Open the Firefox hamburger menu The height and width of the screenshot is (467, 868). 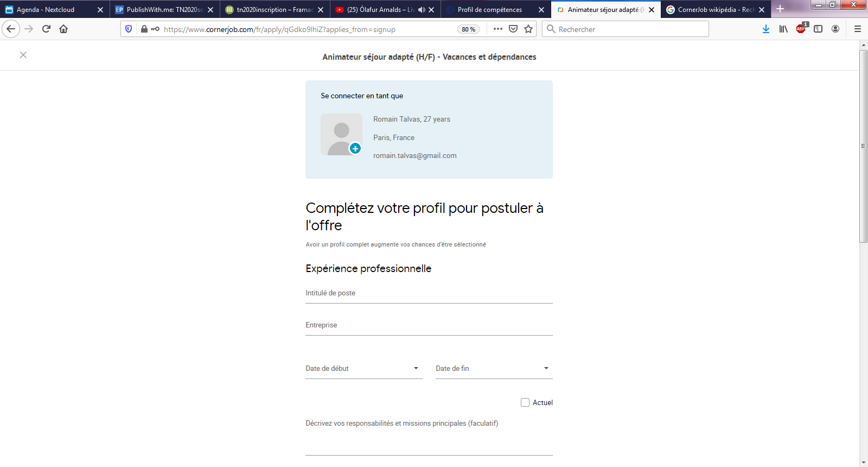tap(858, 29)
